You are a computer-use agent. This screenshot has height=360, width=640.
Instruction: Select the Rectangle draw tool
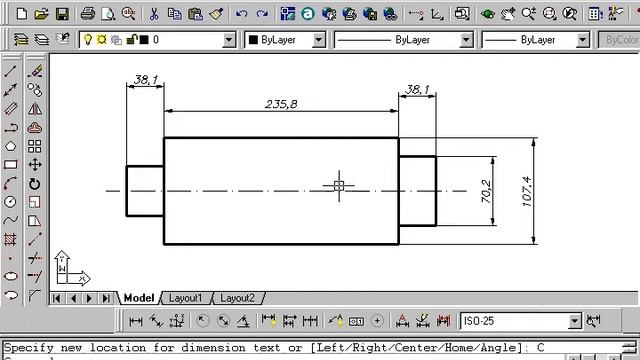10,165
